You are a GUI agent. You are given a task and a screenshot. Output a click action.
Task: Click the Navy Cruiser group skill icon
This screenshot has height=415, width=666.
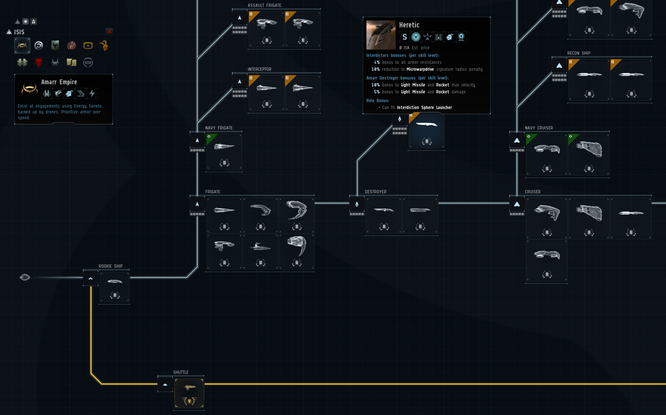click(x=516, y=142)
